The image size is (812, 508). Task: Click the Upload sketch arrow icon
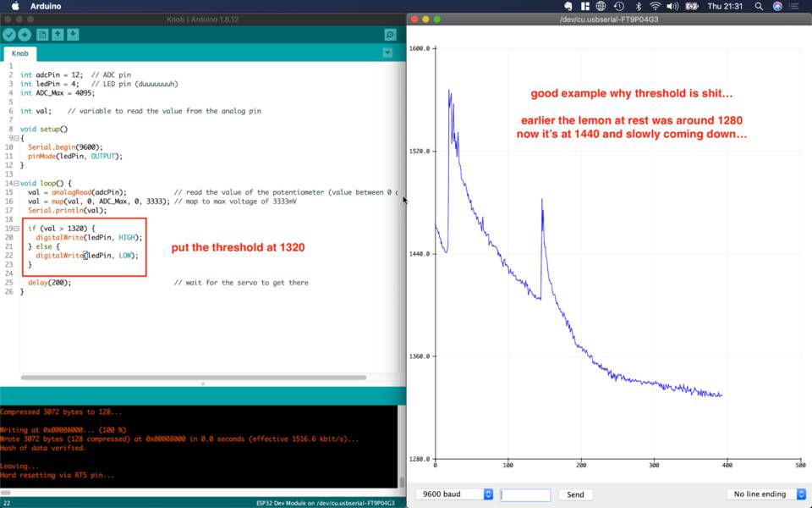point(25,35)
